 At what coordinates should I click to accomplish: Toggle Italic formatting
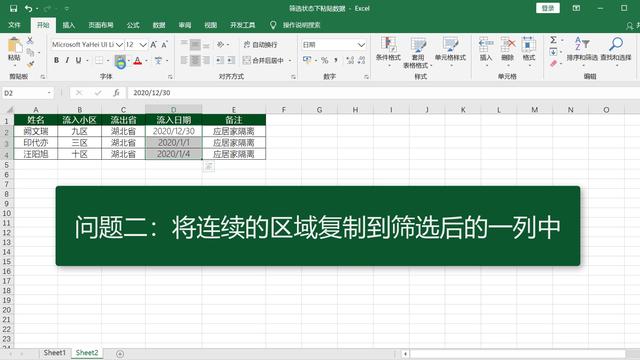pos(67,60)
